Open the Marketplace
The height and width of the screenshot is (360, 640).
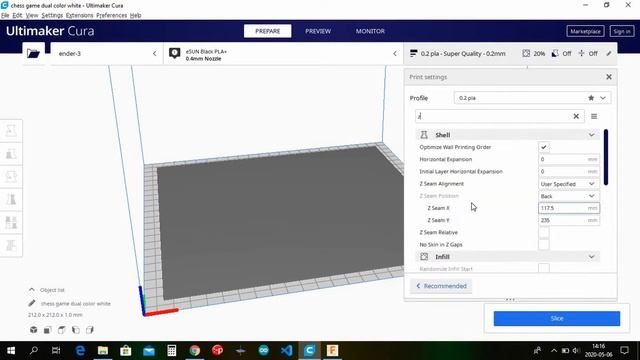(x=585, y=31)
